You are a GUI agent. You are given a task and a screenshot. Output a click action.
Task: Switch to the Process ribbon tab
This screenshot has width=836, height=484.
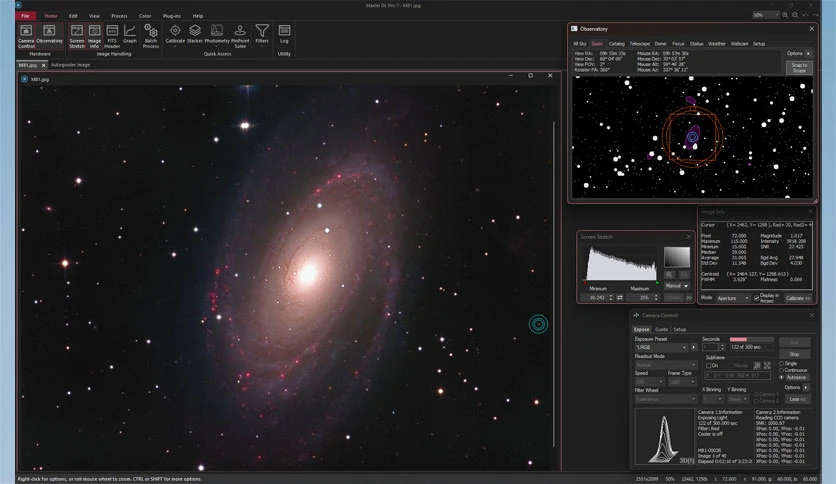(119, 16)
